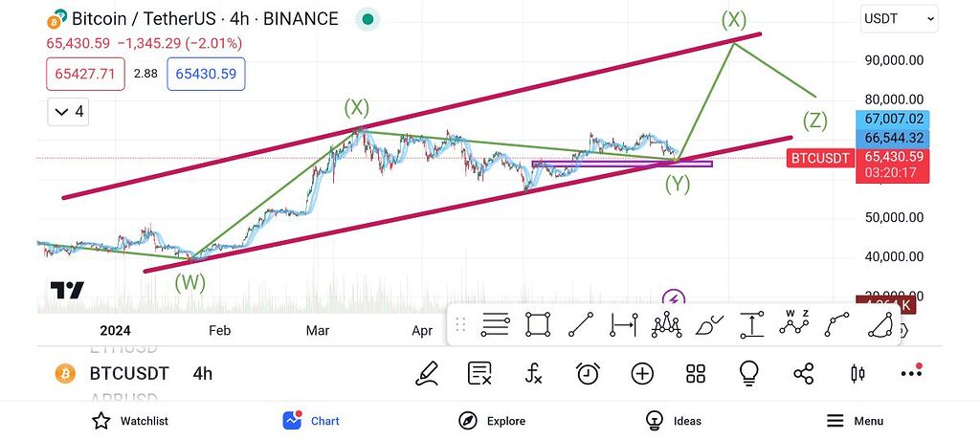Viewport: 980px width, 440px height.
Task: Select the trend line drawing tool
Action: (581, 325)
